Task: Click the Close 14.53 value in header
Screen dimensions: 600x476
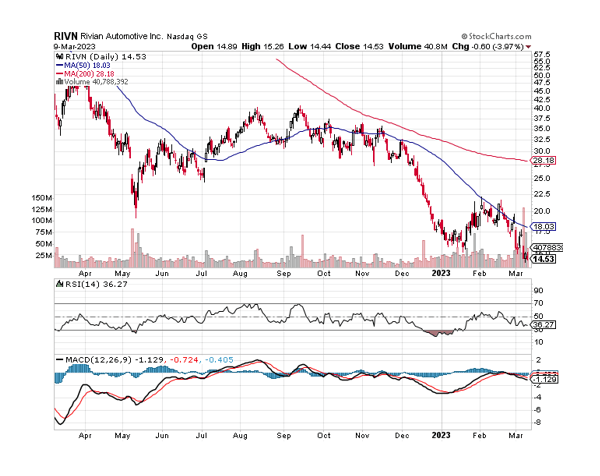Action: tap(359, 46)
